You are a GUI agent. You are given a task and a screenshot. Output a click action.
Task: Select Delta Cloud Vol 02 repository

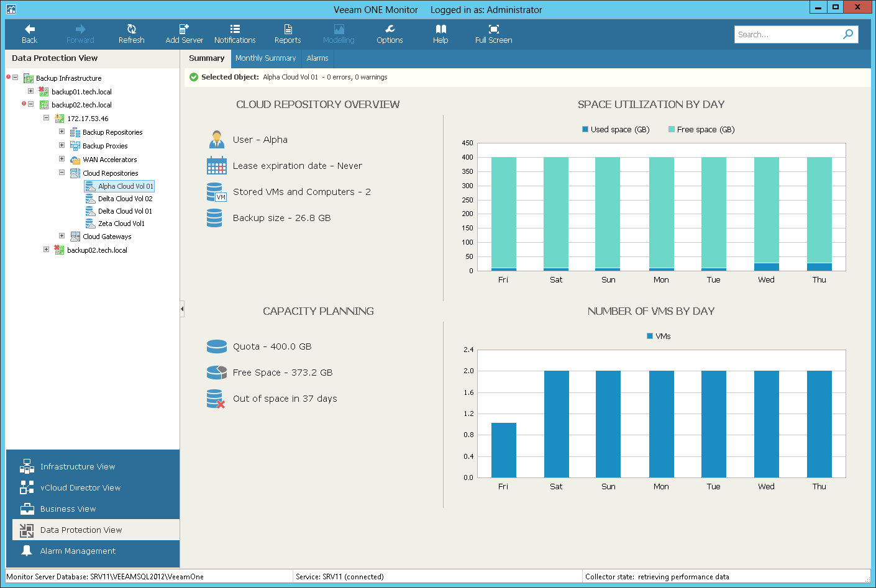[x=125, y=199]
